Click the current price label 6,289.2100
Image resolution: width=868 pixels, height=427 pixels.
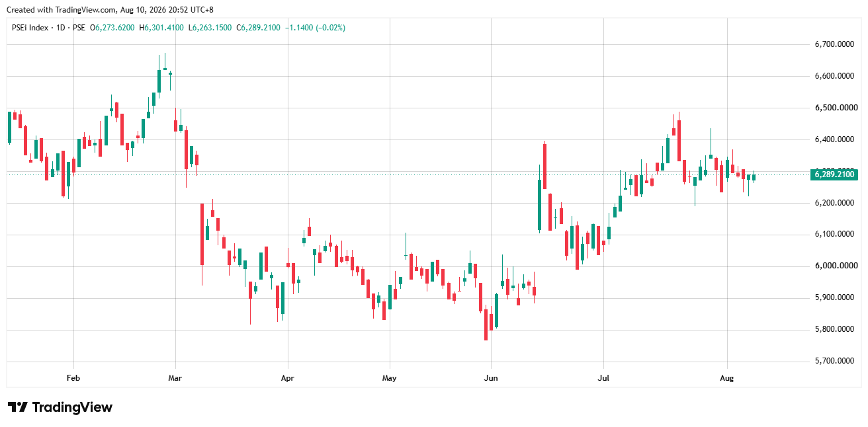tap(834, 175)
